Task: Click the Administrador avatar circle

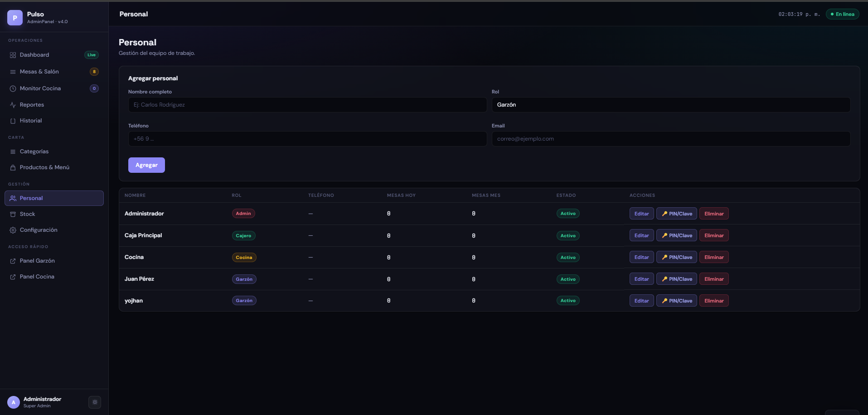Action: [x=14, y=402]
